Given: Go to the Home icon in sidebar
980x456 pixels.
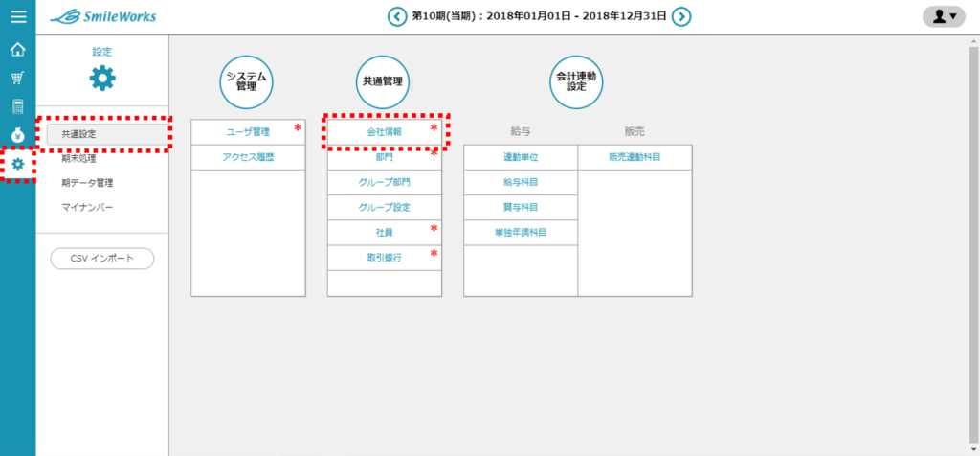Looking at the screenshot, I should click(17, 50).
